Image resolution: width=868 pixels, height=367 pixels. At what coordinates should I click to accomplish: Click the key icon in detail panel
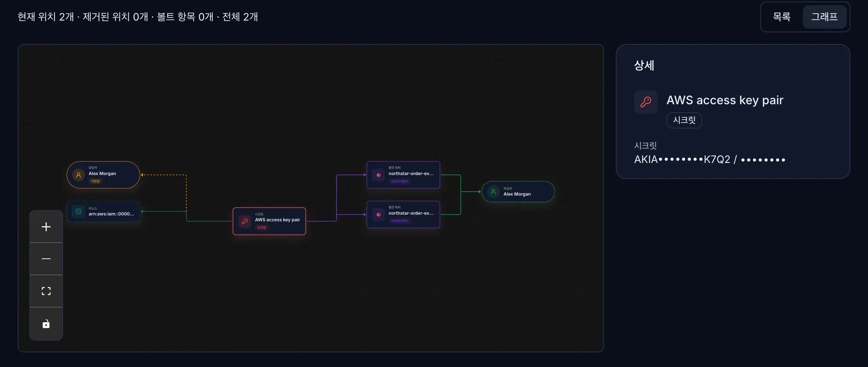click(x=646, y=102)
